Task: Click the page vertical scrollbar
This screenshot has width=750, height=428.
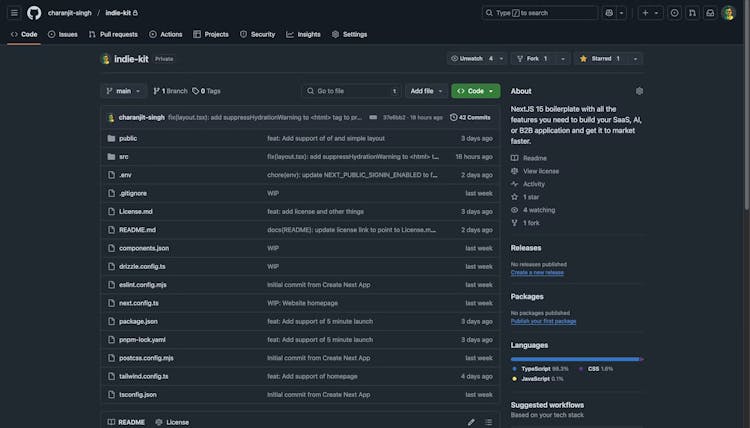Action: (747, 107)
